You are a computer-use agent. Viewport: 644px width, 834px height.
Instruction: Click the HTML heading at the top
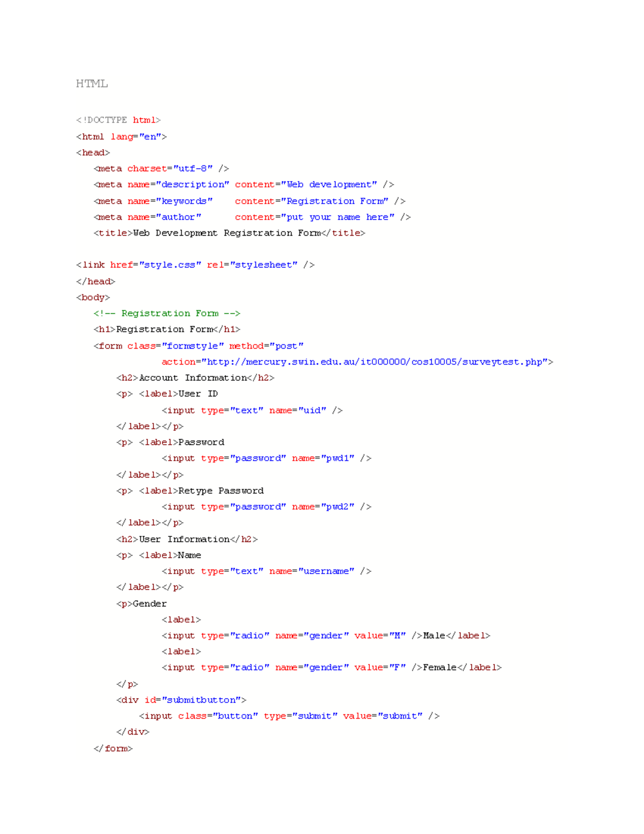(91, 83)
